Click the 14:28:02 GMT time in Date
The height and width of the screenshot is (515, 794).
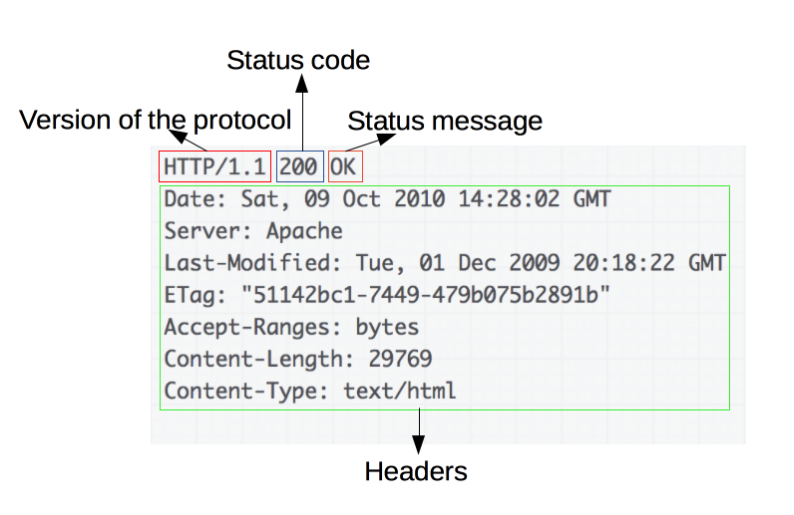(534, 199)
